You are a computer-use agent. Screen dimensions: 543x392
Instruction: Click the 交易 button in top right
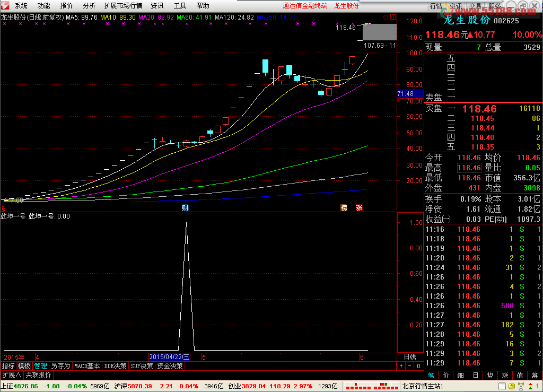pyautogui.click(x=475, y=6)
